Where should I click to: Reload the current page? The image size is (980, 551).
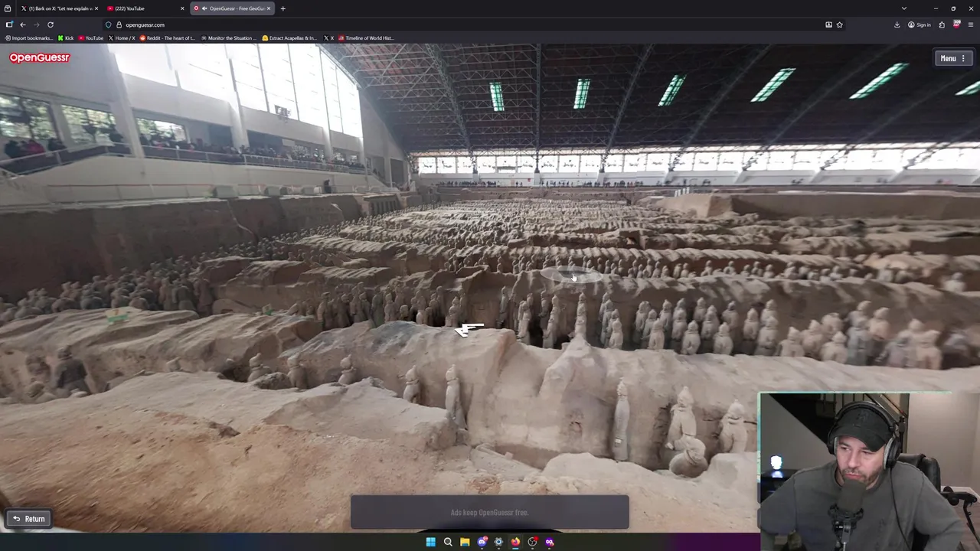(x=51, y=24)
